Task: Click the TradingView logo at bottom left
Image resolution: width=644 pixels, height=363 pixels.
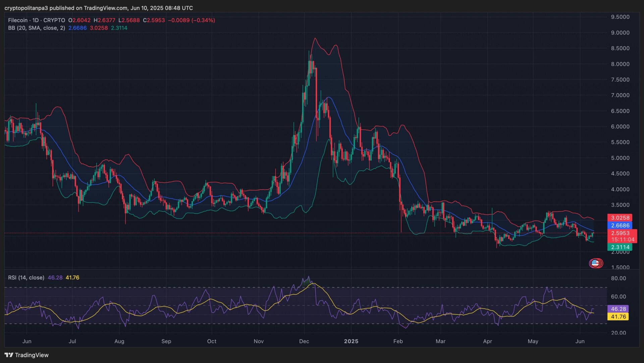Action: (x=26, y=355)
